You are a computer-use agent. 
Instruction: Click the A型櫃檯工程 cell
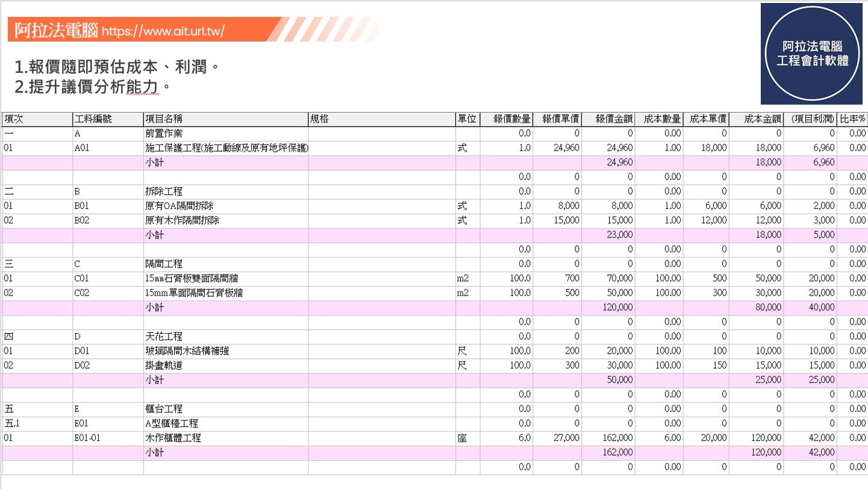[x=226, y=423]
